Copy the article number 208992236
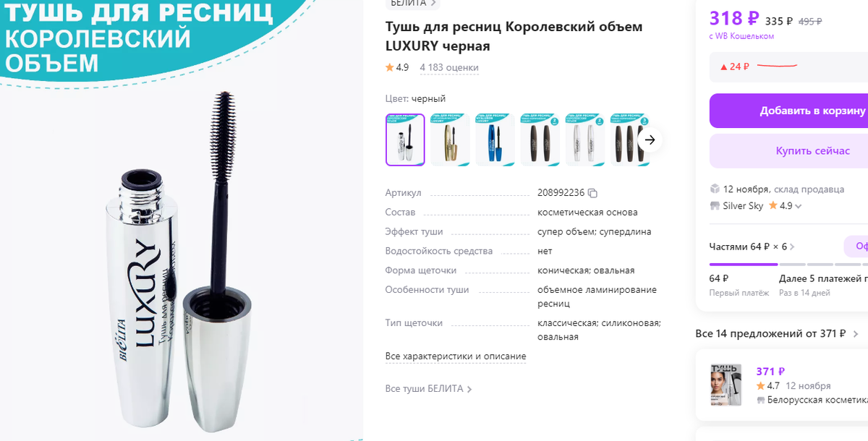Viewport: 868px width, 441px height. (x=592, y=193)
